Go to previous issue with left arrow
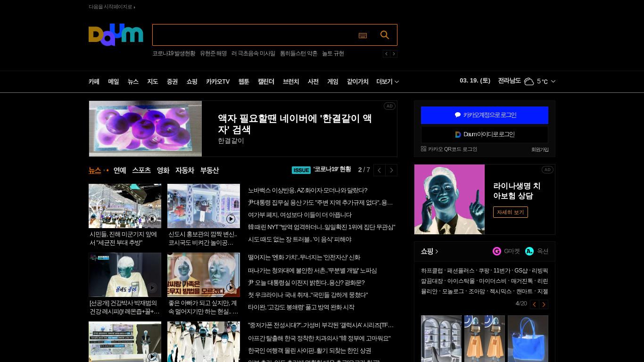 pyautogui.click(x=380, y=170)
